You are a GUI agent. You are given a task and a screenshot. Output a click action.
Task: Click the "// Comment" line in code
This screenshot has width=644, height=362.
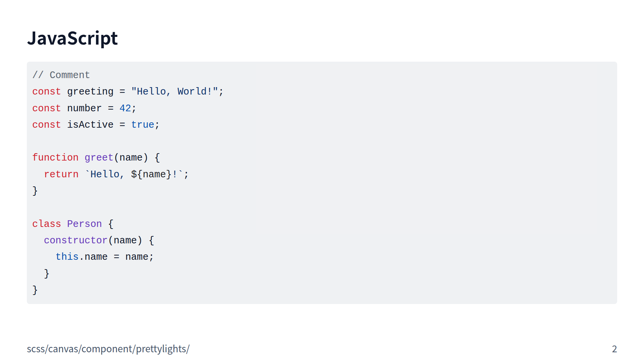coord(61,75)
